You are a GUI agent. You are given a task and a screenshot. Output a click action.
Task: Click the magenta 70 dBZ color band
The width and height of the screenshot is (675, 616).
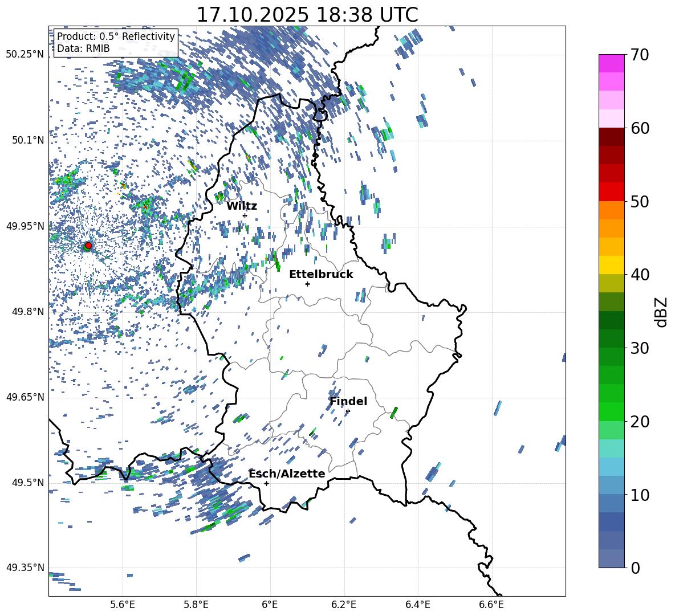point(611,64)
